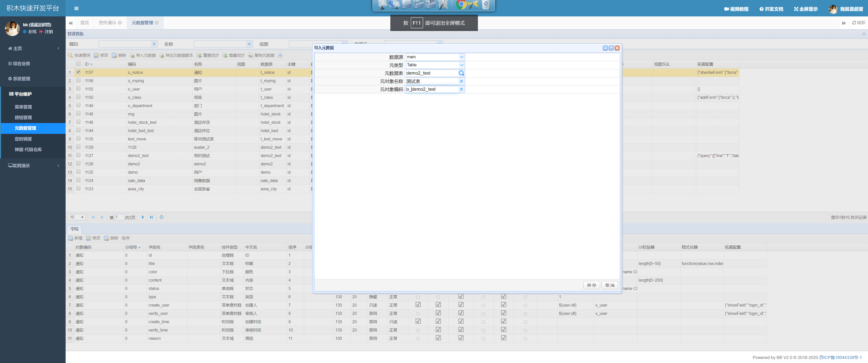The height and width of the screenshot is (363, 868).
Task: Check the row 1127 demo2_test checkbox
Action: (x=78, y=155)
